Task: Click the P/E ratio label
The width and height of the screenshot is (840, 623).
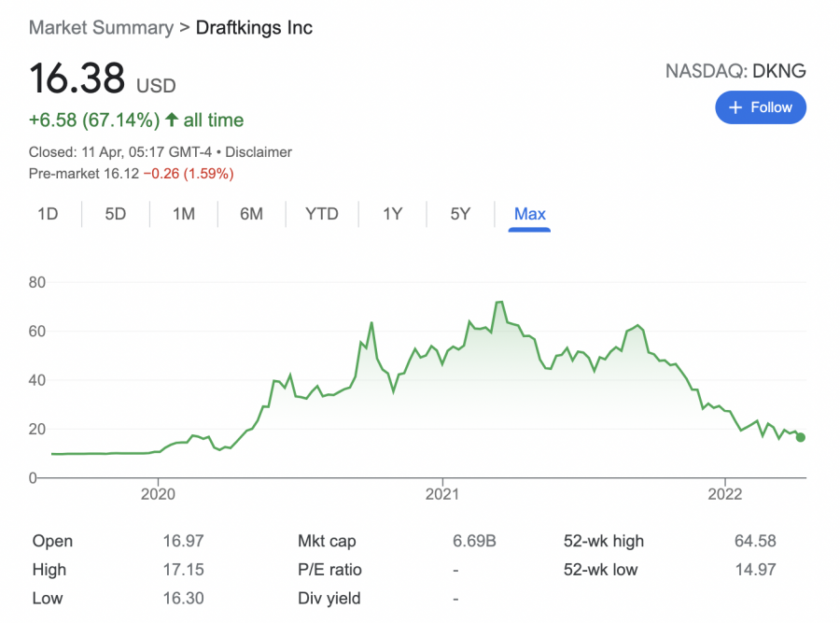Action: [x=329, y=570]
